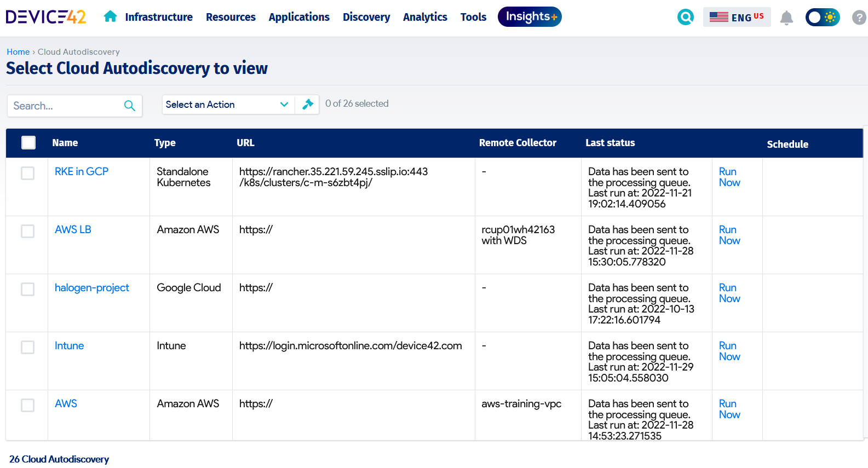Run Now for RKE in GCP

click(729, 177)
